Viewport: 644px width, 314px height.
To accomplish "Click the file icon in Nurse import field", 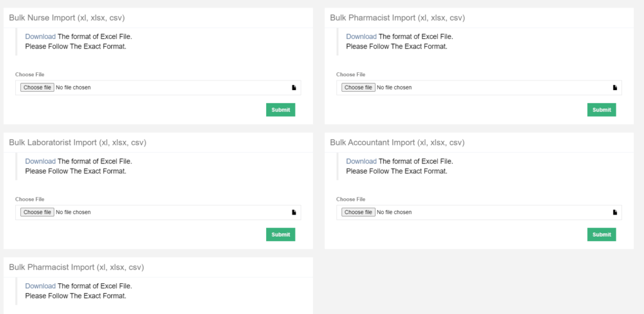I will (x=294, y=87).
